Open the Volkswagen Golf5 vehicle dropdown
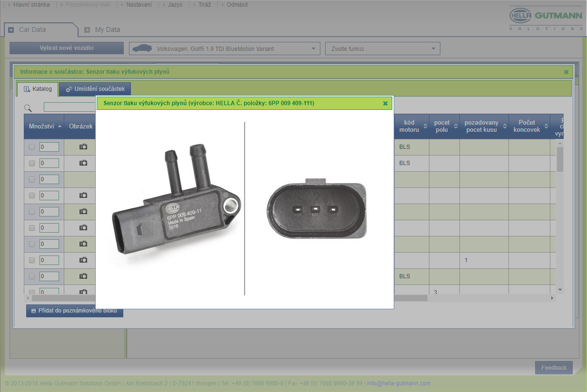 coord(225,49)
